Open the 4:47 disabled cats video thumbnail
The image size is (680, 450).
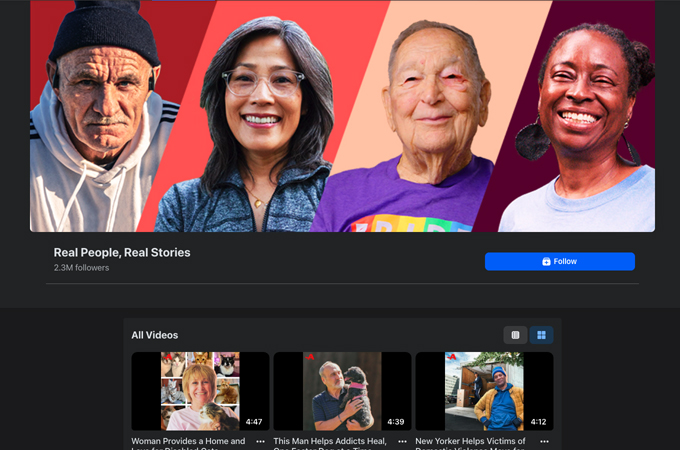200,391
